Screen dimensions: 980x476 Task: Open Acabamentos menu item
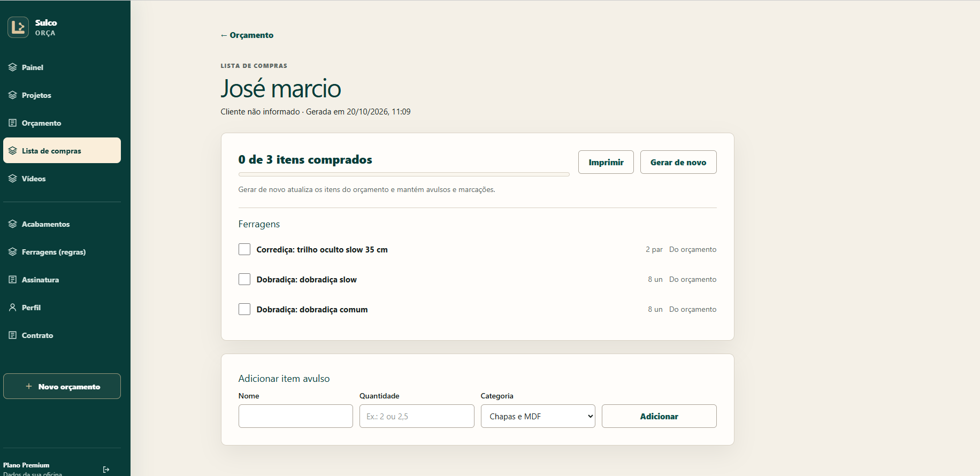pos(62,224)
